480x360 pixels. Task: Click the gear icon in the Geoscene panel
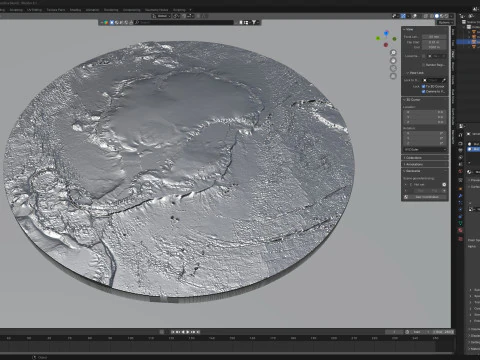click(x=444, y=184)
